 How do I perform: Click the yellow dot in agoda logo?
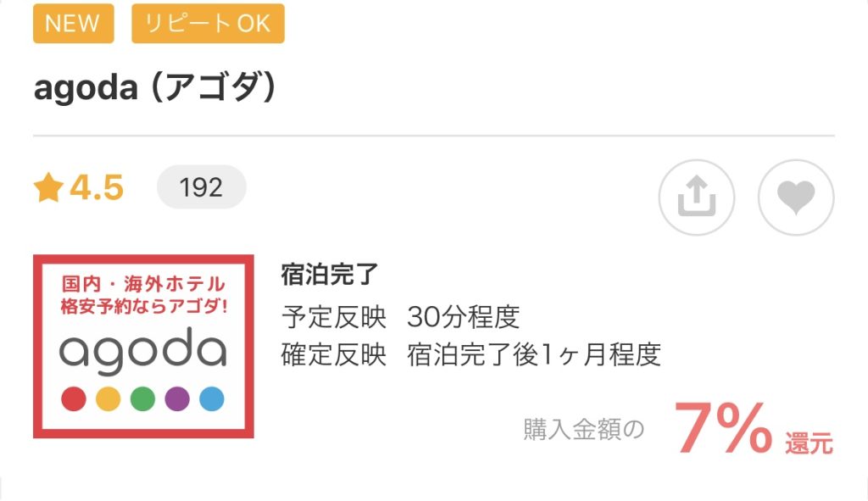(108, 398)
